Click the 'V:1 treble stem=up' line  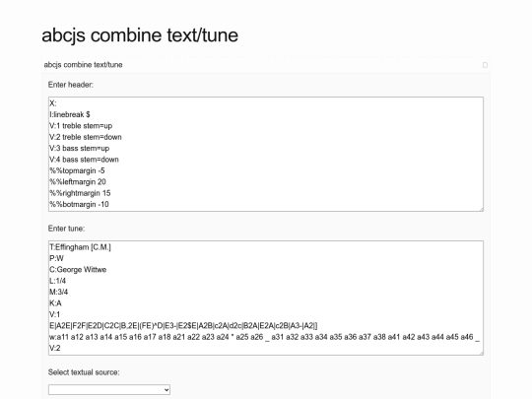click(81, 125)
